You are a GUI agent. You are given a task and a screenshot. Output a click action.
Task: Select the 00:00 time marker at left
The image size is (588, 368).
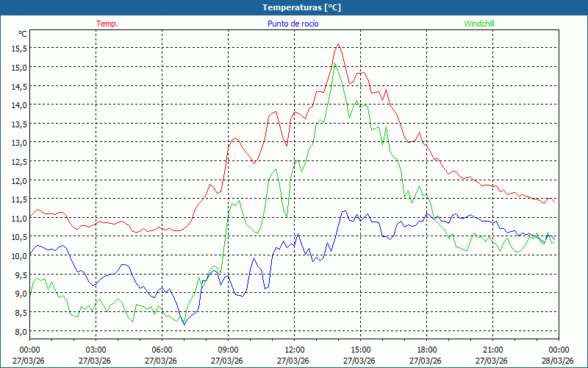(29, 350)
